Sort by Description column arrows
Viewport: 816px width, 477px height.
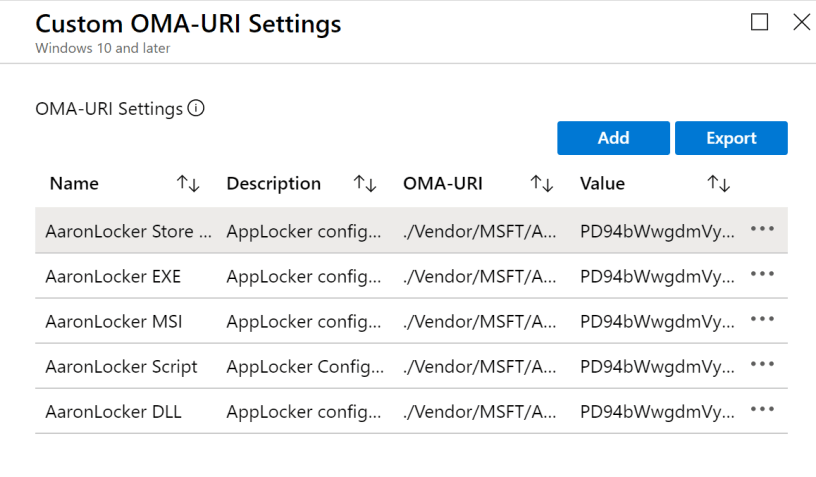pos(365,183)
